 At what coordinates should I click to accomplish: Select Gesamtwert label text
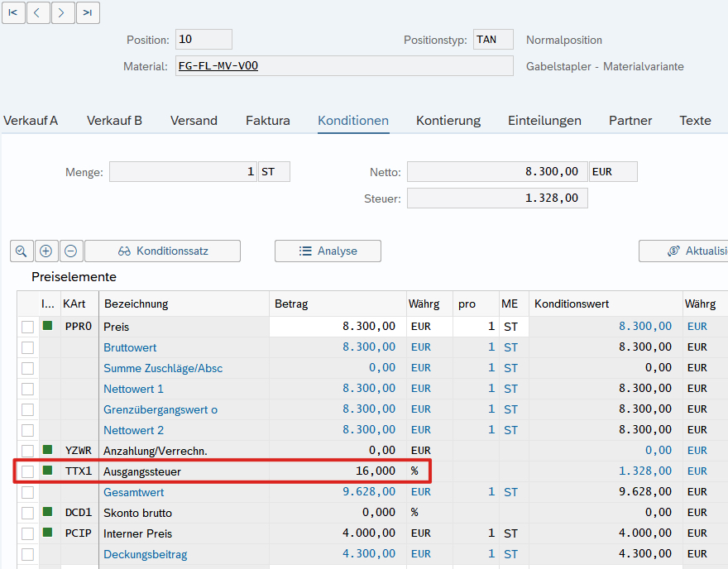[134, 492]
